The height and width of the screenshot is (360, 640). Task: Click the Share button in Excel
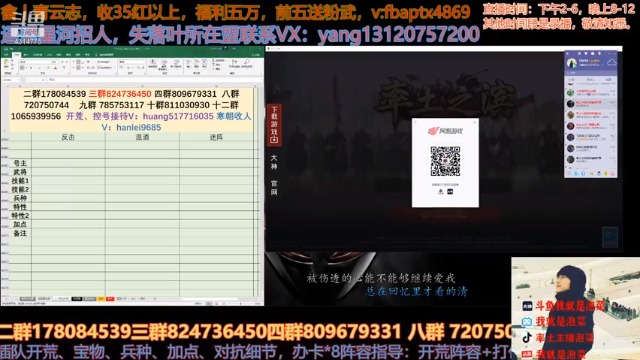(256, 54)
